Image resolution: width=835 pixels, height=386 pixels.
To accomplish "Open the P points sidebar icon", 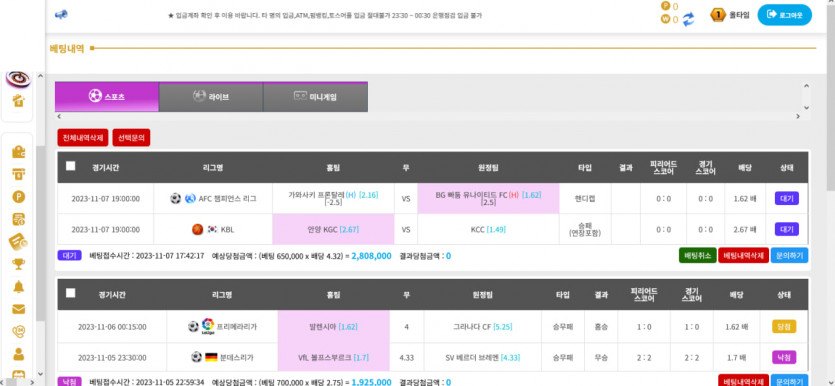I will click(x=19, y=196).
